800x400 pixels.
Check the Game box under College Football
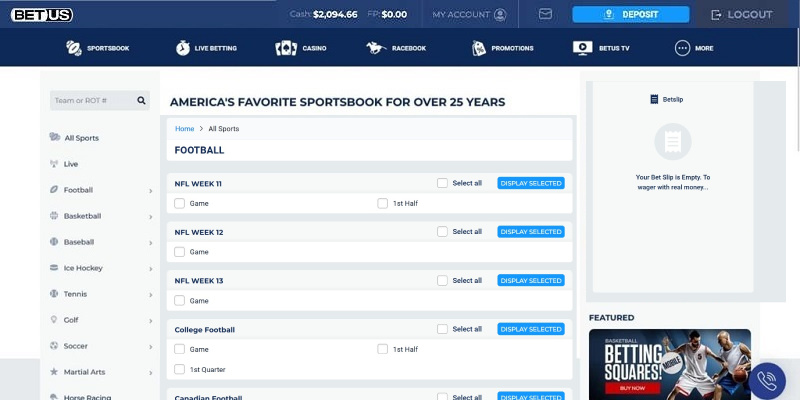coord(179,349)
